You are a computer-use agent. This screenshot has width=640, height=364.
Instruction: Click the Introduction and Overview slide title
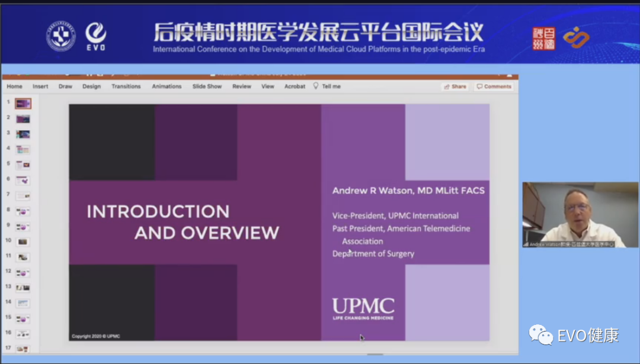(183, 222)
